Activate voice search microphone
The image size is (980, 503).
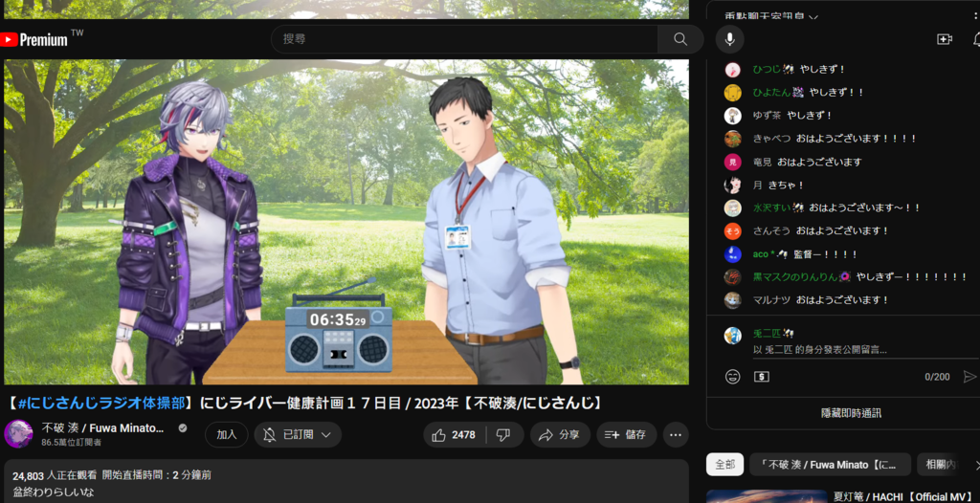tap(729, 39)
